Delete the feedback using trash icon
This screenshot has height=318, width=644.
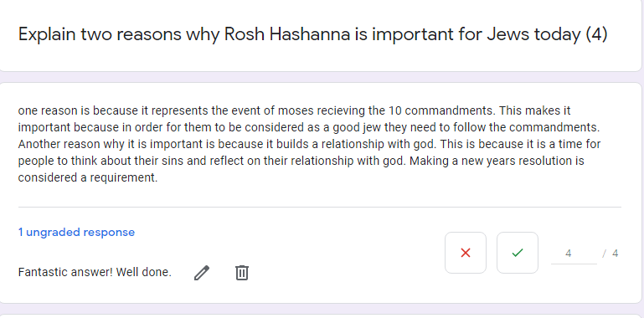pos(242,273)
